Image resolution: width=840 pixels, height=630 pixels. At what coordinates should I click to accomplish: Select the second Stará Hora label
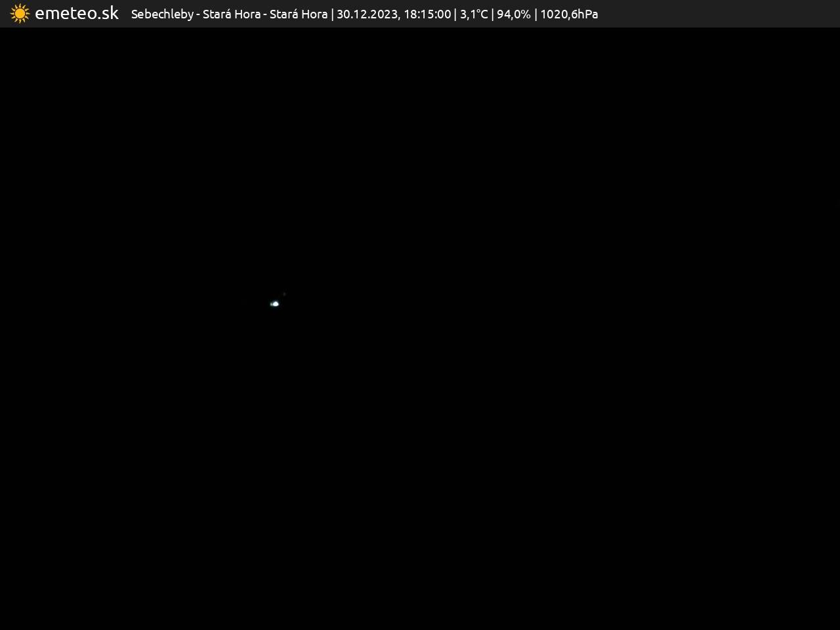(x=299, y=14)
